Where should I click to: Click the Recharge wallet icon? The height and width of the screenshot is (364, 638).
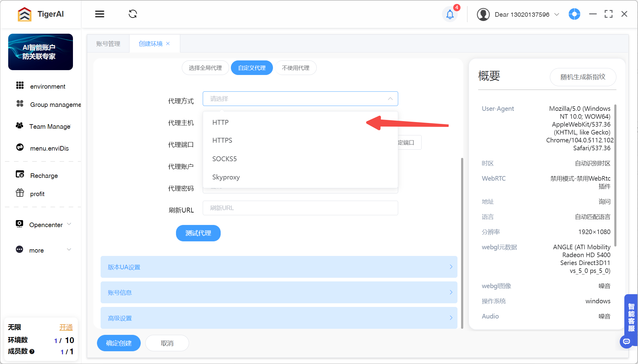[20, 174]
